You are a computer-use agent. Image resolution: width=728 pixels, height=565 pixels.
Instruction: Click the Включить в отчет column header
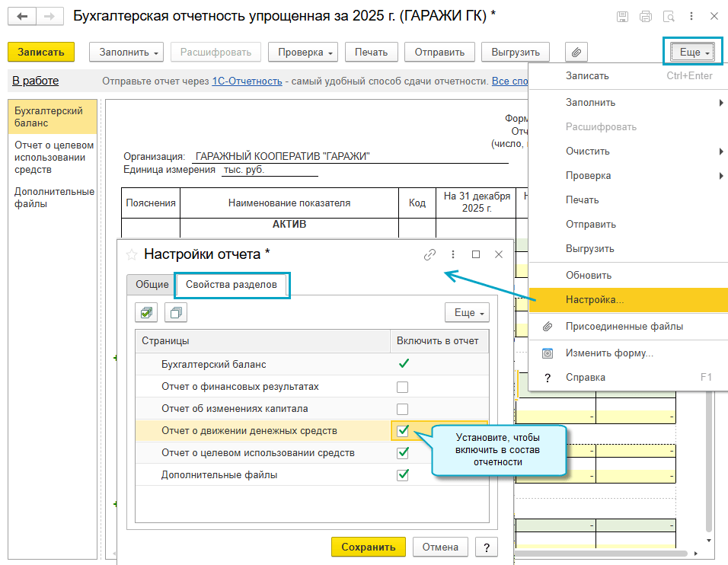pyautogui.click(x=439, y=341)
